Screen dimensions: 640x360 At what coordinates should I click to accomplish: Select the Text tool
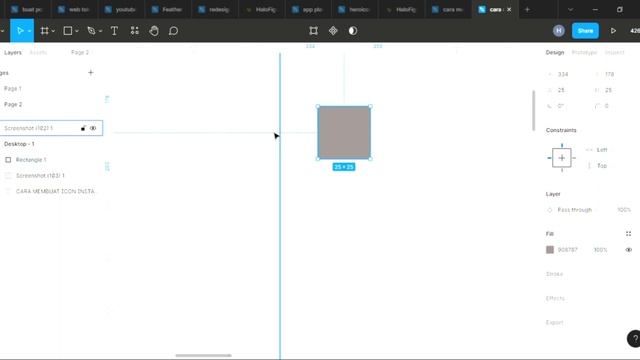pos(114,31)
